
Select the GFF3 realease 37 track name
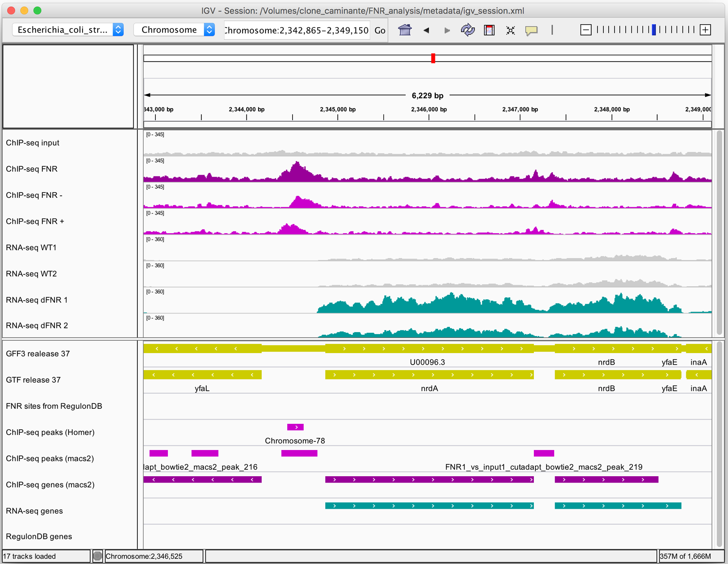pos(38,354)
